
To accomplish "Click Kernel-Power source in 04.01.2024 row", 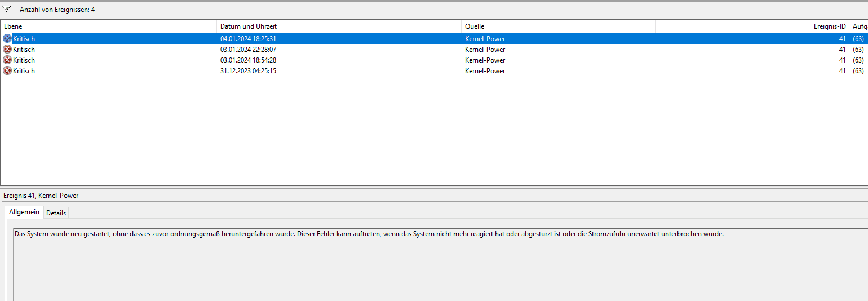I will (485, 39).
